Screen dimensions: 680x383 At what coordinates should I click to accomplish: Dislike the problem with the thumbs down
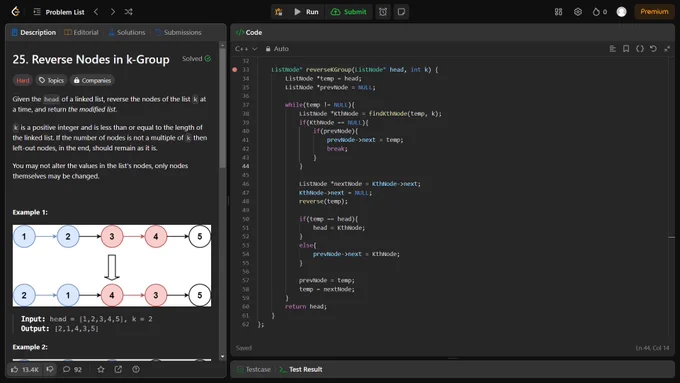pyautogui.click(x=50, y=370)
